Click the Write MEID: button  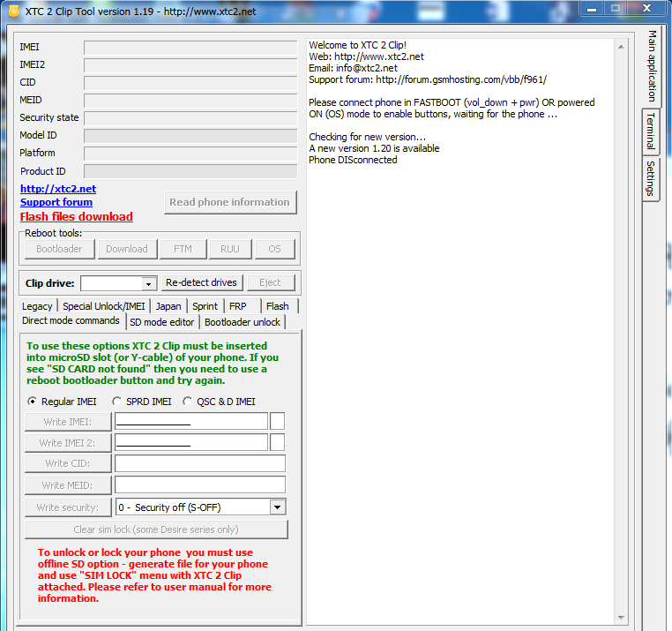[68, 485]
